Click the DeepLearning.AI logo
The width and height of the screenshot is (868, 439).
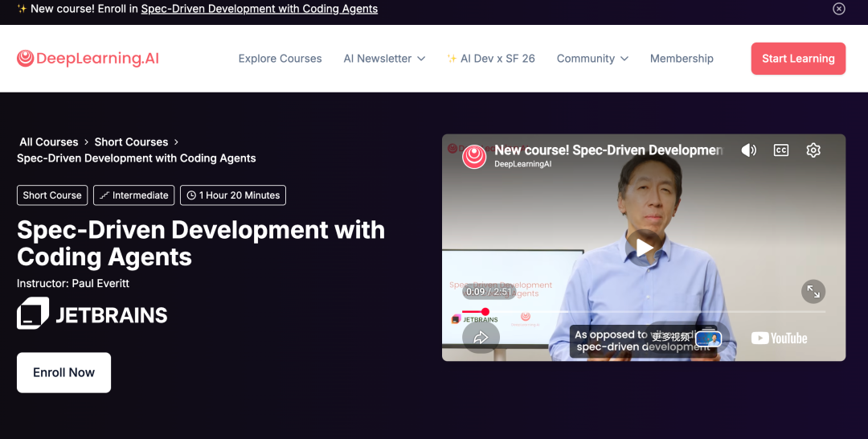coord(88,58)
